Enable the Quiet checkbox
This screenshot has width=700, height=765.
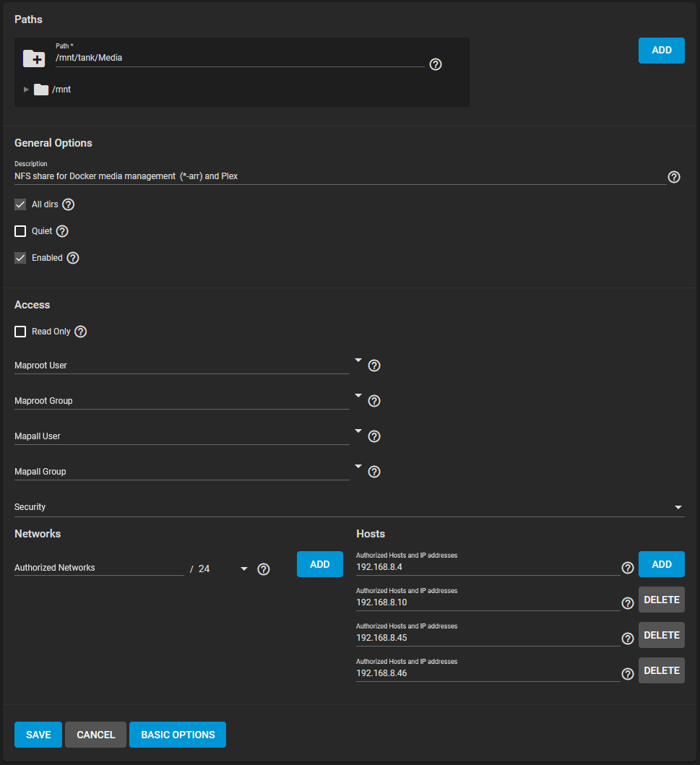pyautogui.click(x=20, y=231)
